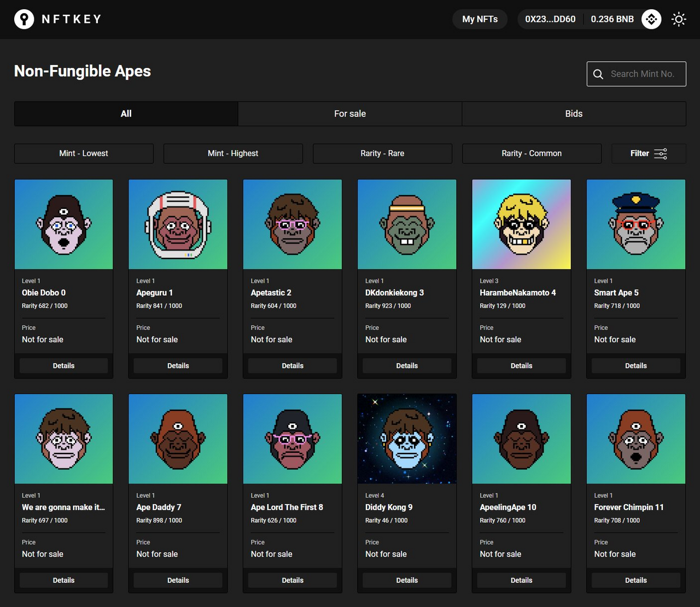Screen dimensions: 700x607
Task: Open the Filter sliders icon
Action: (661, 154)
